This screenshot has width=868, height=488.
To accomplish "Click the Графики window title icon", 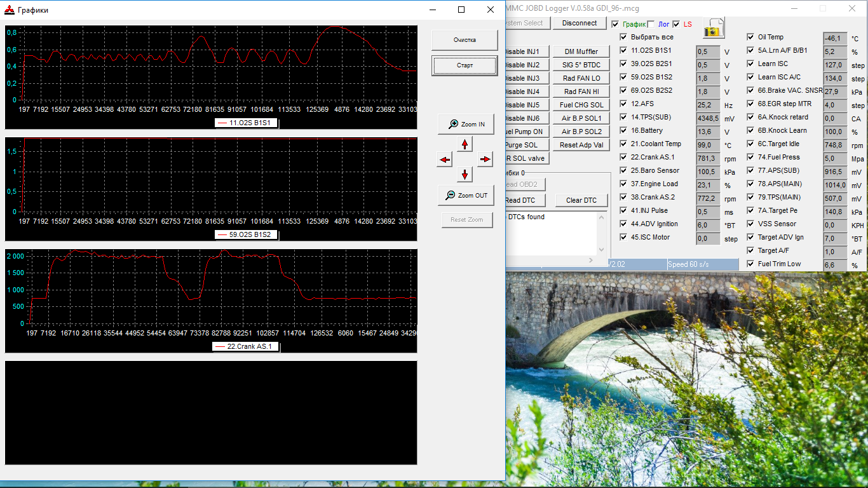I will point(10,10).
